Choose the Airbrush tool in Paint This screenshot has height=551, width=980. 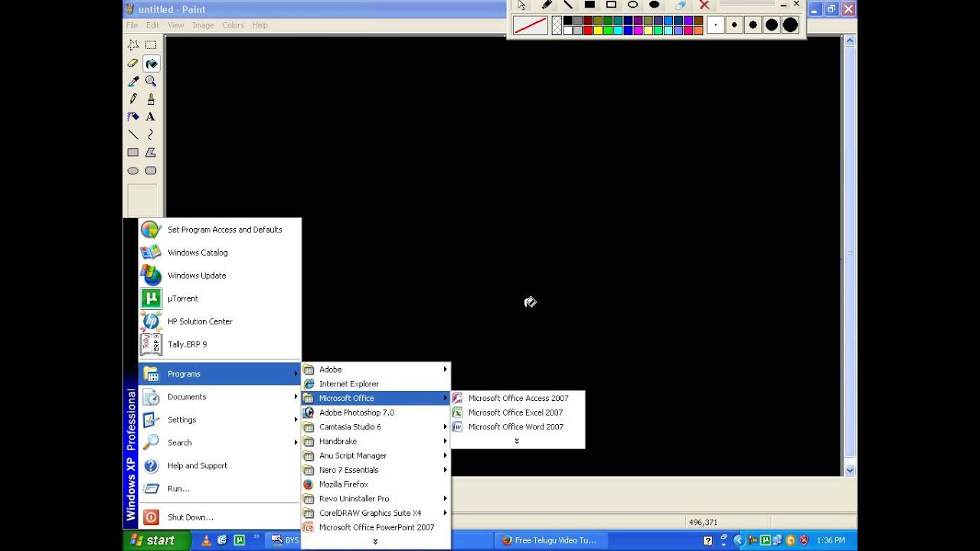click(x=133, y=116)
